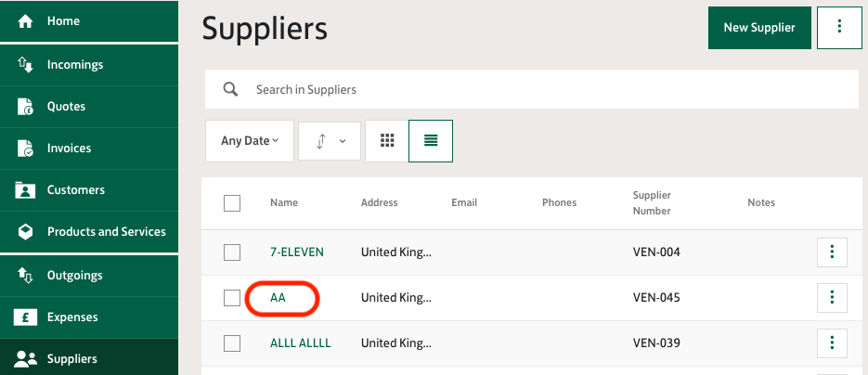The height and width of the screenshot is (375, 868).
Task: Open the Any Date filter dropdown
Action: [250, 141]
